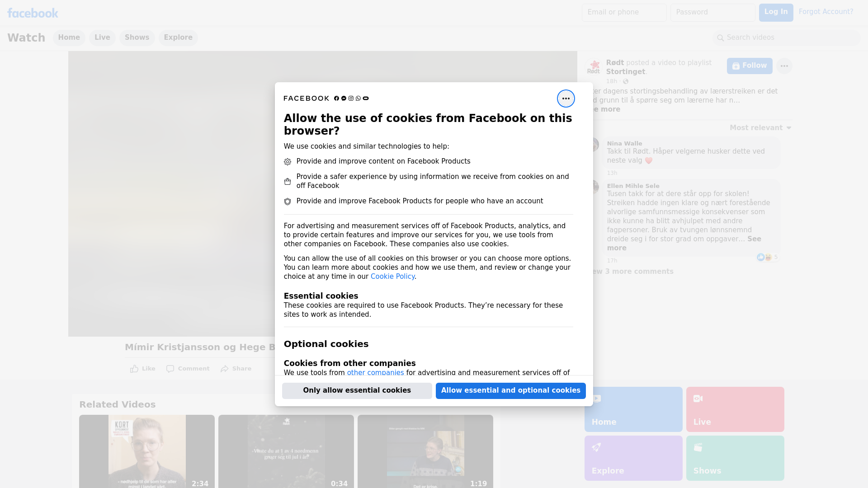Screen dimensions: 868x488
Task: Click Only allow essential cookies button
Action: pyautogui.click(x=357, y=390)
